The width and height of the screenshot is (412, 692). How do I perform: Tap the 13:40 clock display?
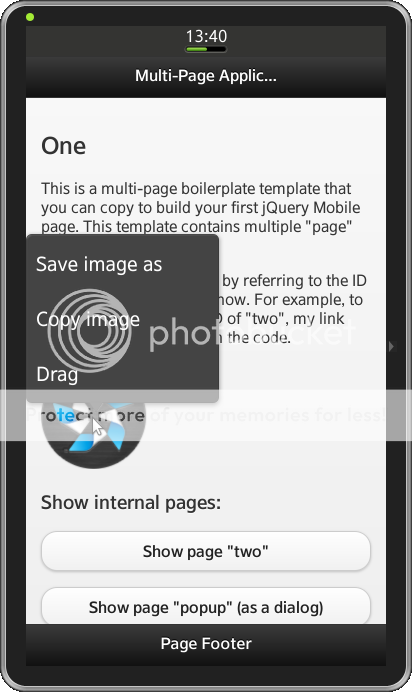pyautogui.click(x=206, y=36)
